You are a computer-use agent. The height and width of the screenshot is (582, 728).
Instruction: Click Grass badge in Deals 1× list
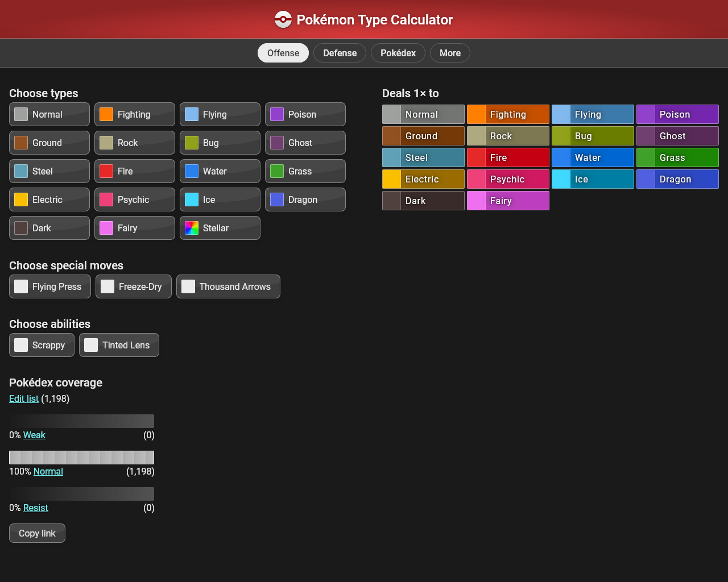pyautogui.click(x=677, y=157)
